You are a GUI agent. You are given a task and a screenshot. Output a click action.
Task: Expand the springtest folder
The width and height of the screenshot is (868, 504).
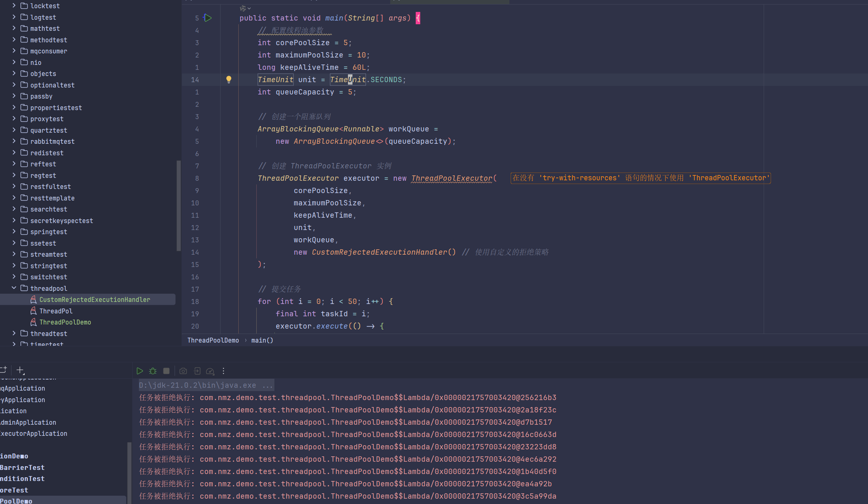click(14, 232)
